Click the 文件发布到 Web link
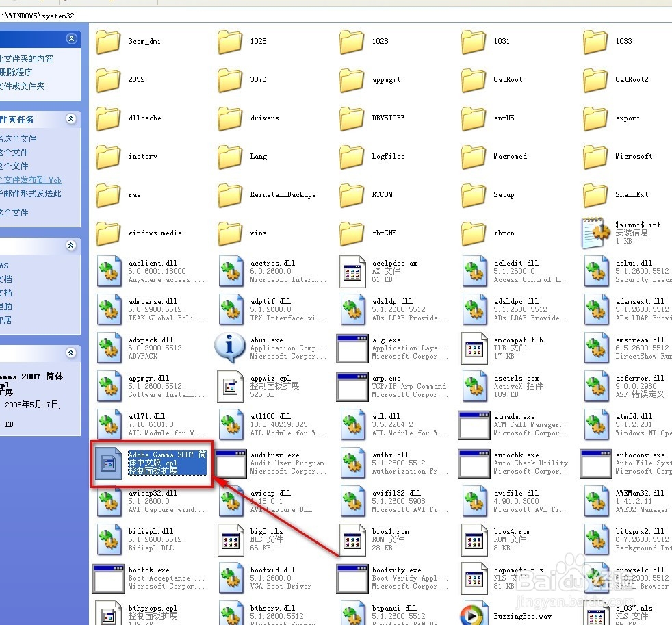Viewport: 672px width, 625px height. pos(31,180)
